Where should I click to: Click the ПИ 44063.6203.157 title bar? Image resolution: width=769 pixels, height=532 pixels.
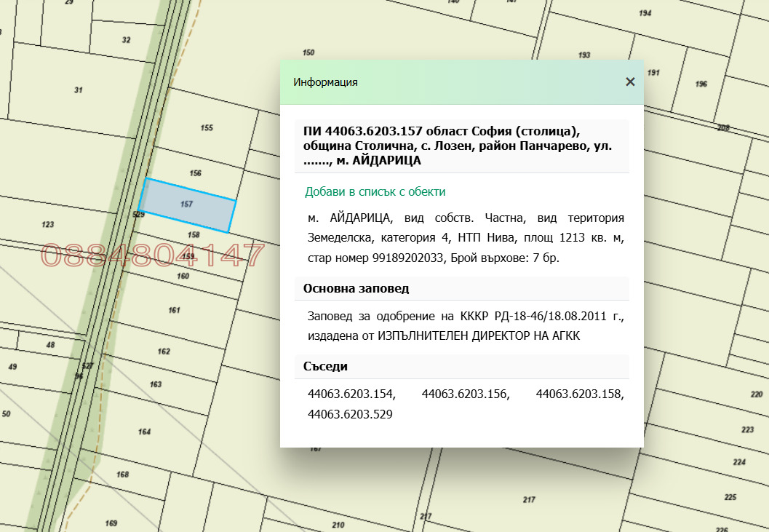pos(463,146)
